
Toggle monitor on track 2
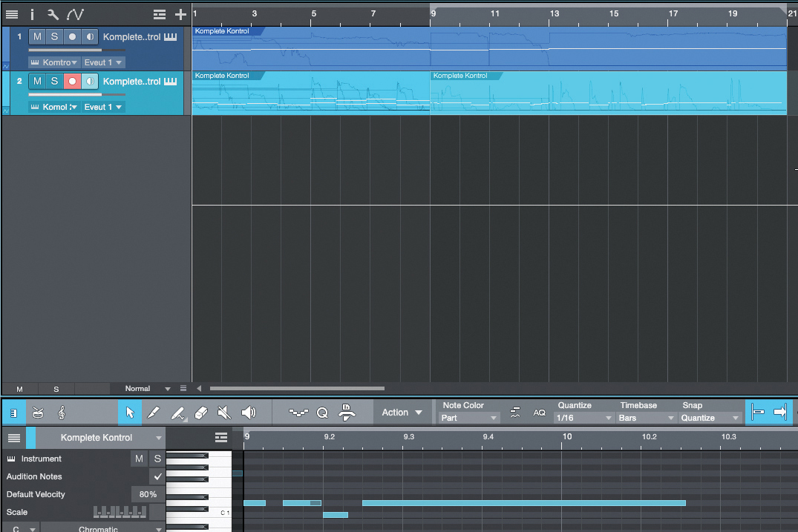pos(90,82)
